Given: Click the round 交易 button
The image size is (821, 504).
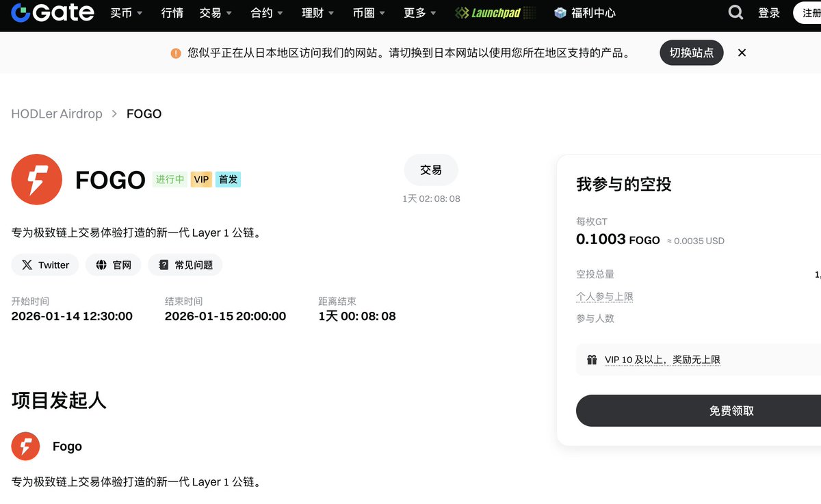Looking at the screenshot, I should tap(431, 170).
